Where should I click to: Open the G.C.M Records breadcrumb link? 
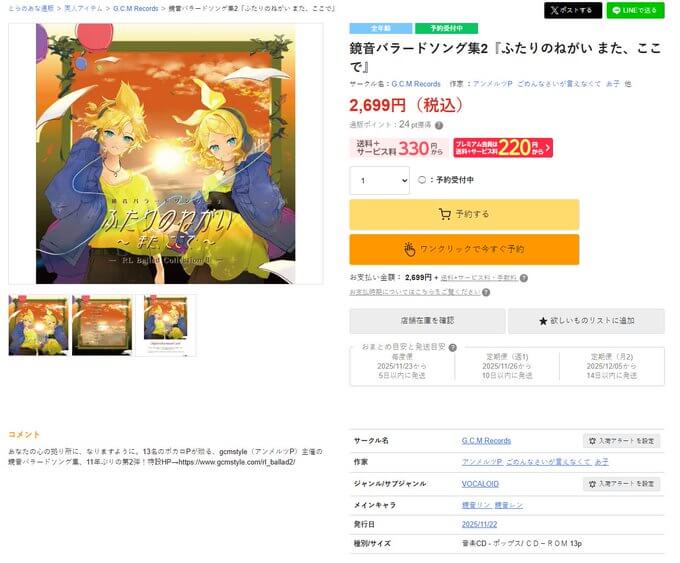click(x=136, y=9)
